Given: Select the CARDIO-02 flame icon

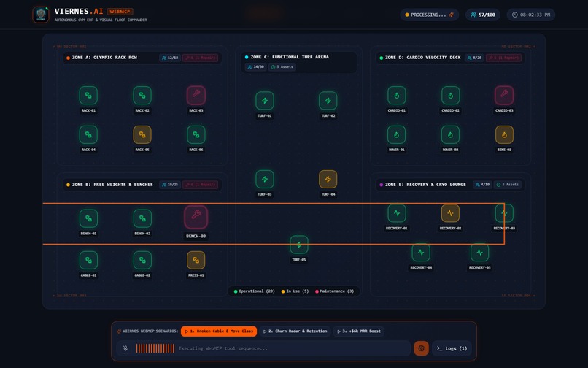Looking at the screenshot, I should pyautogui.click(x=450, y=96).
